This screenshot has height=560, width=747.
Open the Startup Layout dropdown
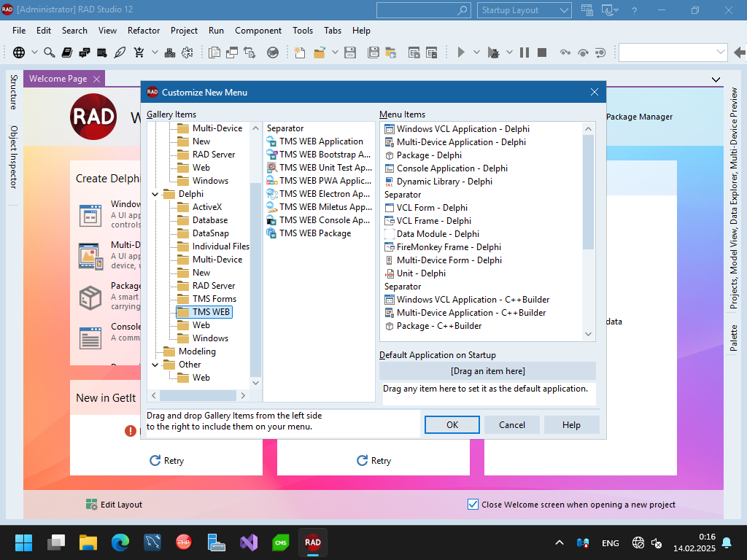[524, 10]
